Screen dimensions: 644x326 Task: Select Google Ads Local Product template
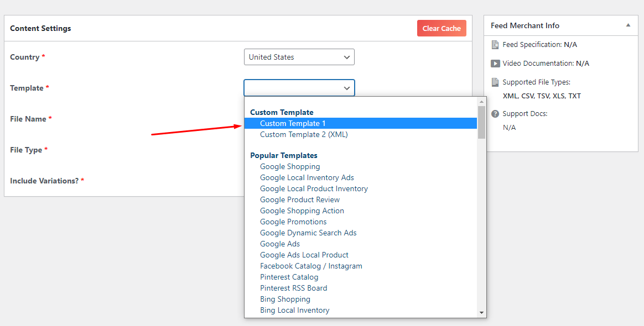(x=361, y=255)
